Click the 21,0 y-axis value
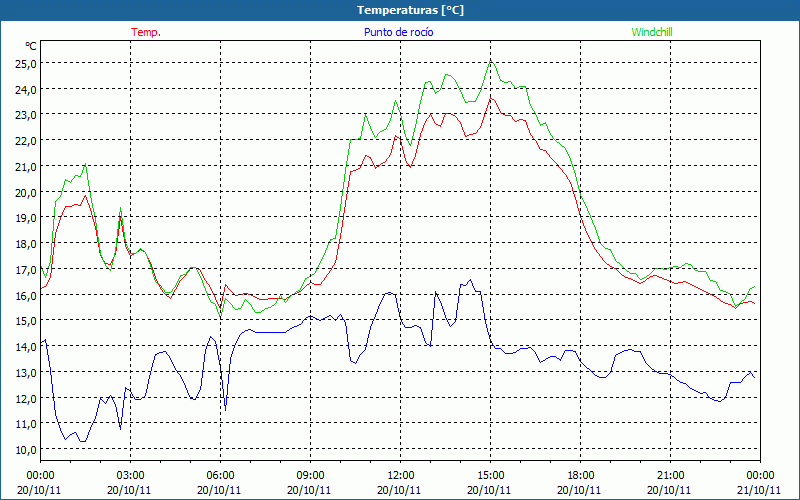The image size is (800, 500). (26, 167)
